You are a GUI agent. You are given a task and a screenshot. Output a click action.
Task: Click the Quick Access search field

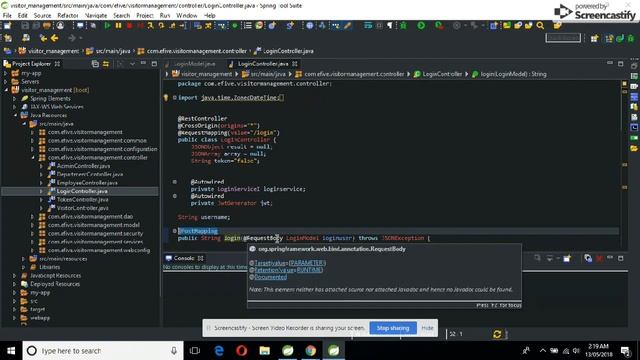point(563,38)
